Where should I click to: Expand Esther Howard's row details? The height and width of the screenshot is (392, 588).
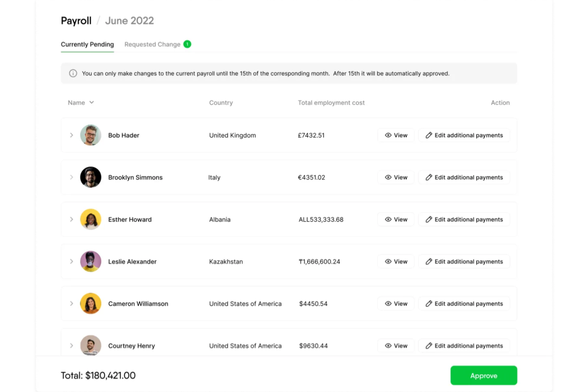(72, 219)
